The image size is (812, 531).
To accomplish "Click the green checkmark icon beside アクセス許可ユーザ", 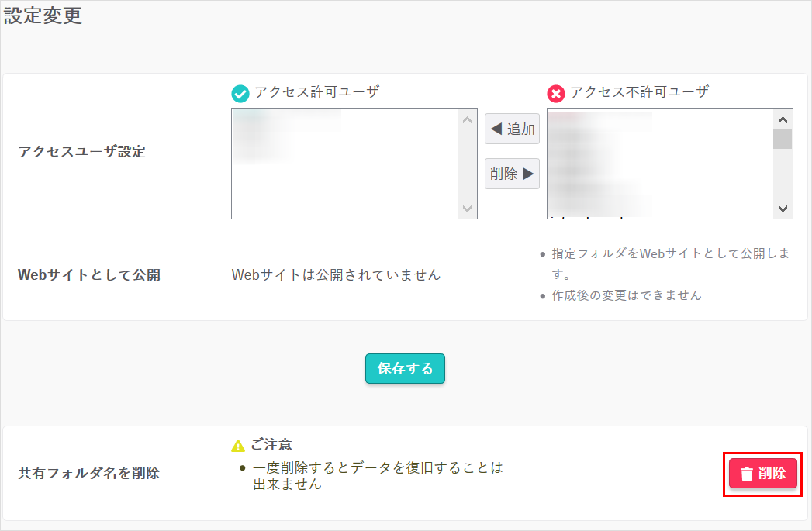I will click(x=242, y=93).
